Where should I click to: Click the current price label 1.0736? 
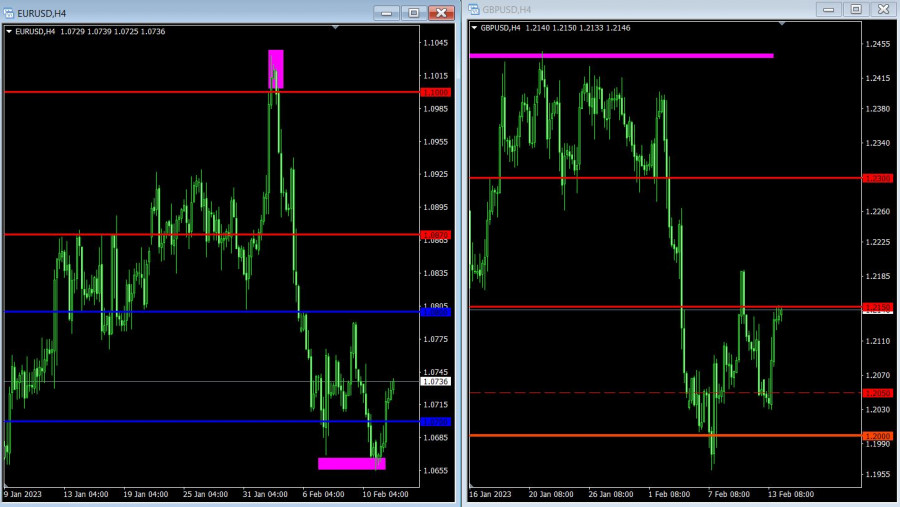[436, 382]
